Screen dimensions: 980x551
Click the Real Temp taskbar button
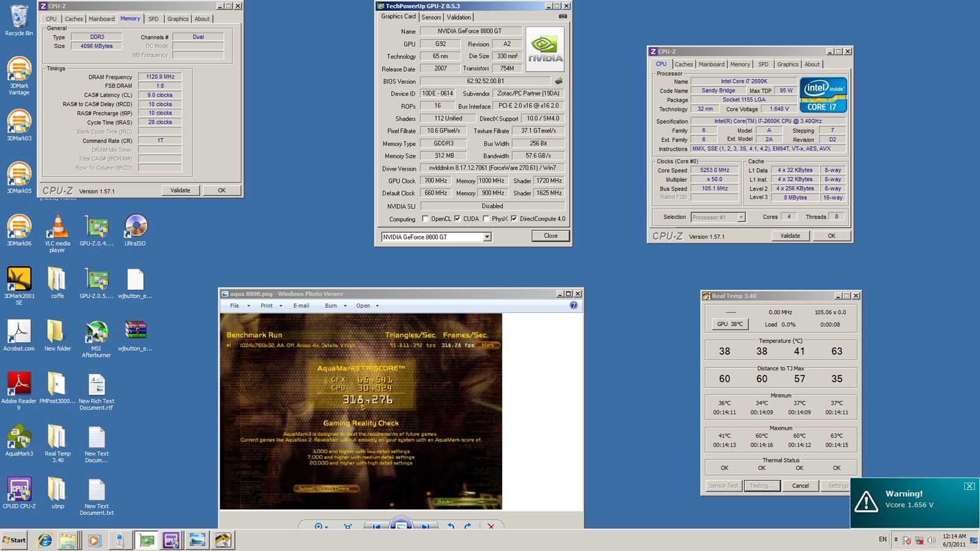click(x=223, y=540)
